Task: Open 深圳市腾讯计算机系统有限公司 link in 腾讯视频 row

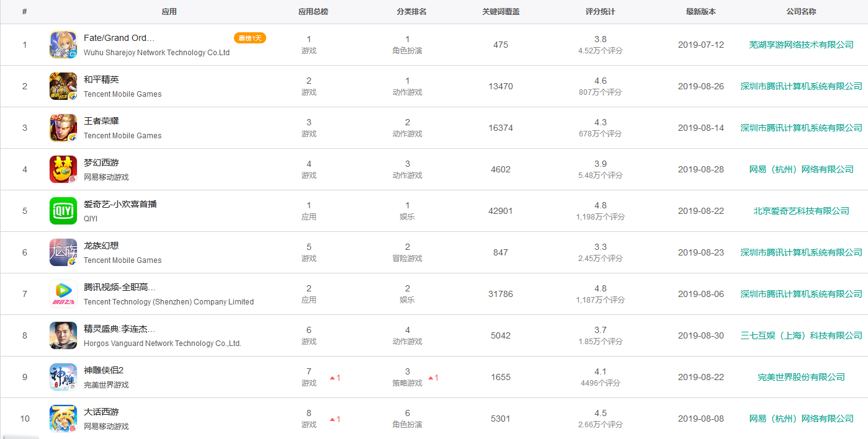Action: (x=802, y=294)
